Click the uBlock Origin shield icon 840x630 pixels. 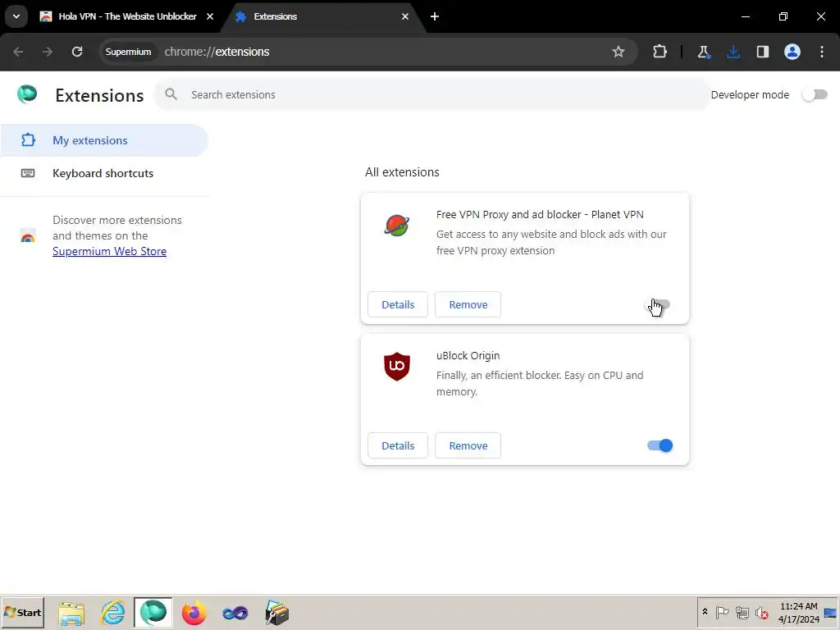point(397,367)
